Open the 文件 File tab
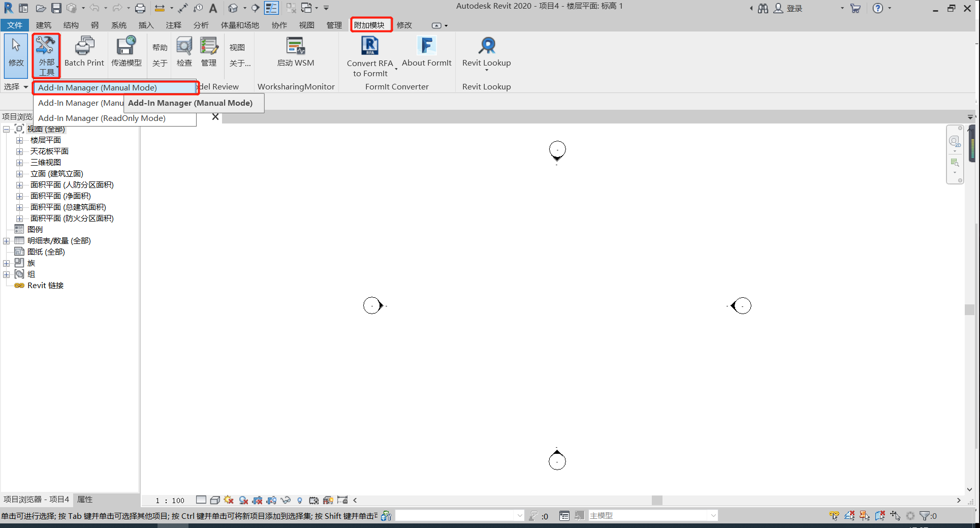 coord(15,25)
